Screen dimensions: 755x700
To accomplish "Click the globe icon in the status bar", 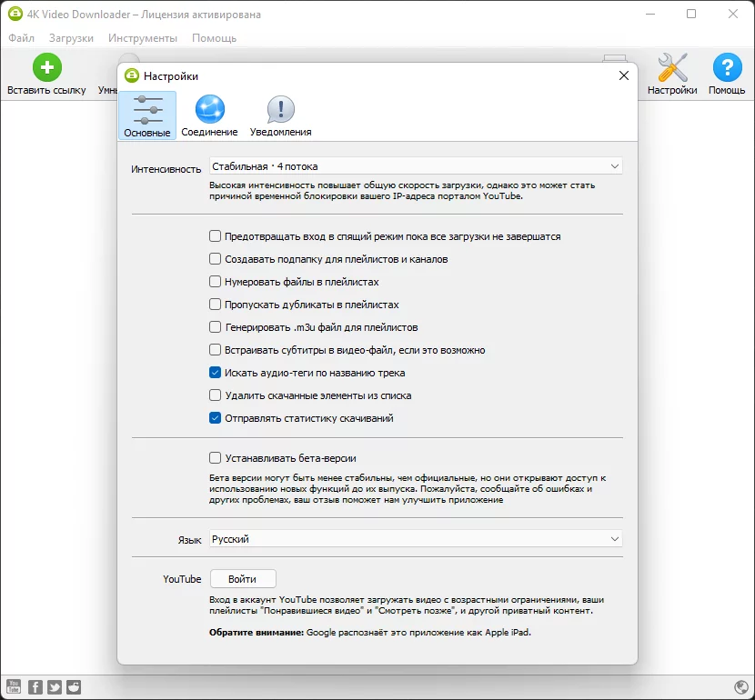I will click(x=741, y=687).
